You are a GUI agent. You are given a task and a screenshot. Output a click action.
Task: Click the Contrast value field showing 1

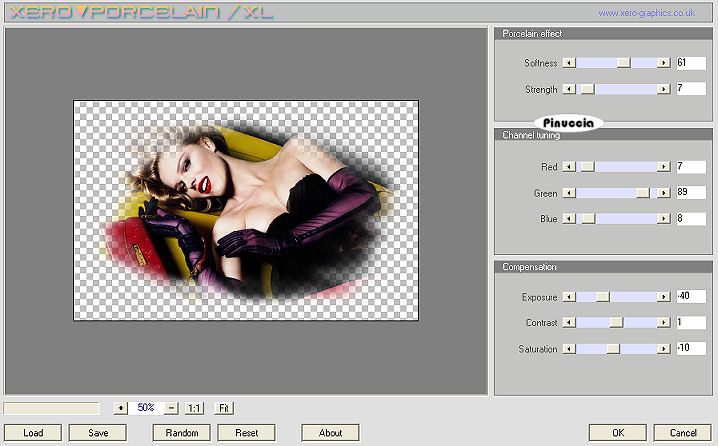point(691,322)
